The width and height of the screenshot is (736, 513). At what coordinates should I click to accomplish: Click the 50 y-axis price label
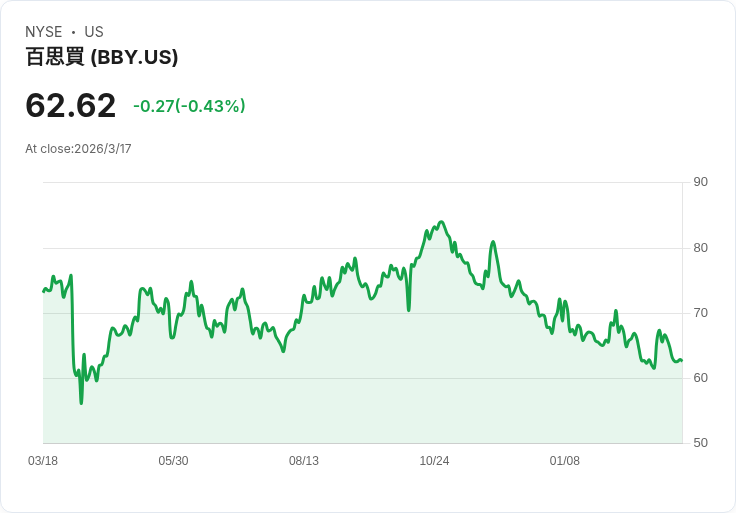pyautogui.click(x=700, y=443)
